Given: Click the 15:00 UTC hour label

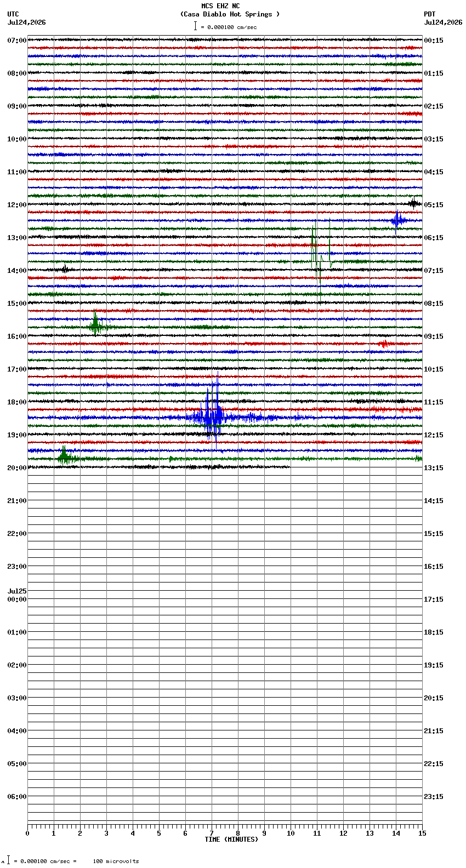Looking at the screenshot, I should pos(17,304).
